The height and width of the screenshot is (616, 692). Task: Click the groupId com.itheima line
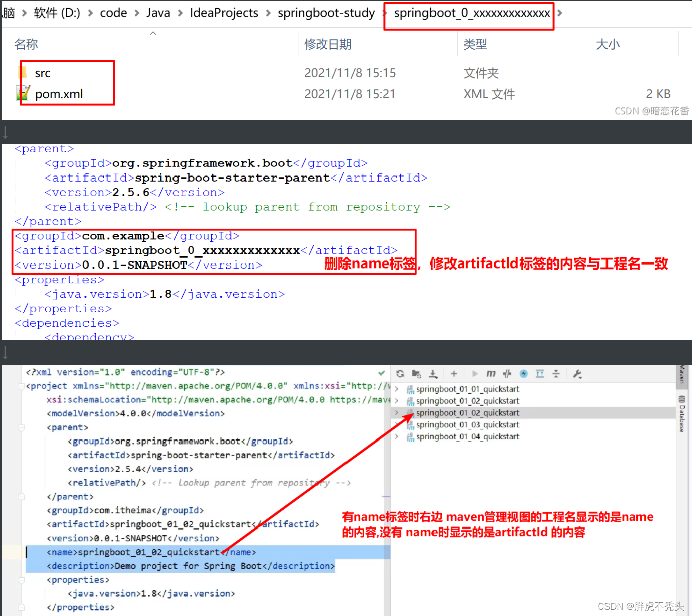pos(125,510)
